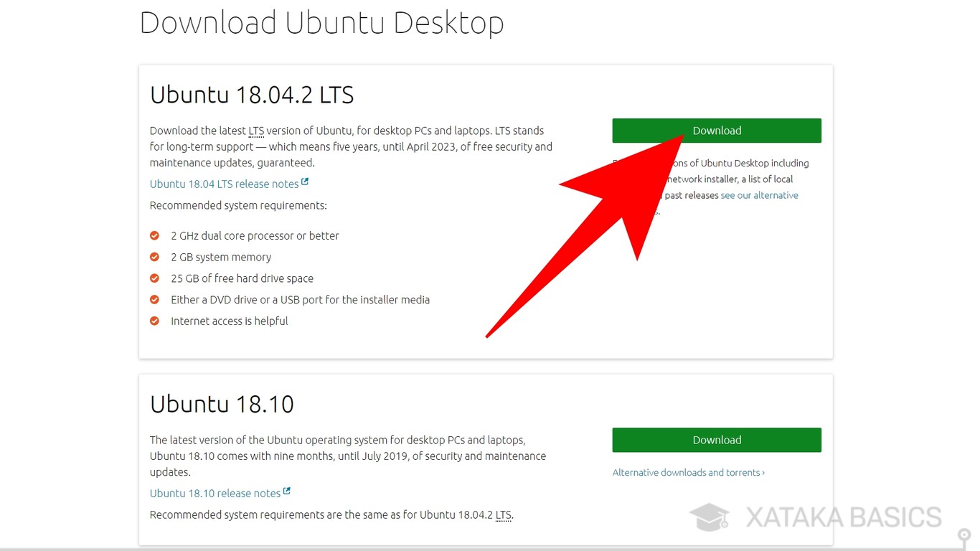Open the "Ubuntu 18.04 LTS release notes" link
980x551 pixels.
point(222,184)
